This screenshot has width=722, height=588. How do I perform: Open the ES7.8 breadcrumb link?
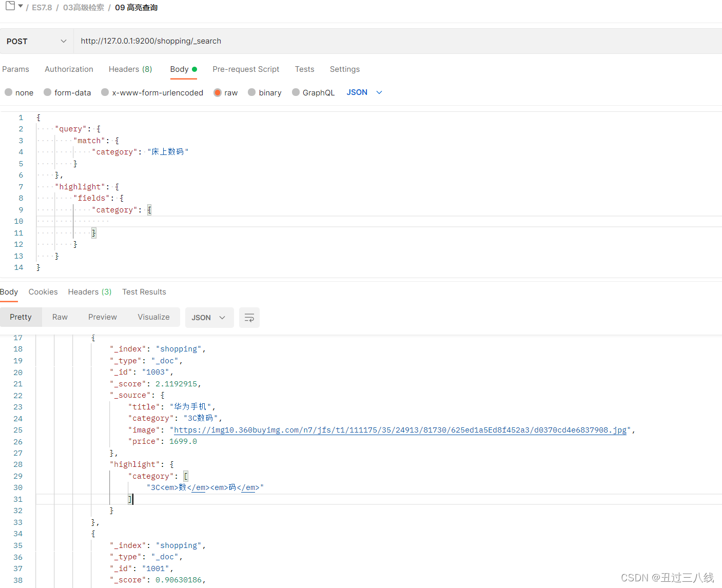point(42,8)
